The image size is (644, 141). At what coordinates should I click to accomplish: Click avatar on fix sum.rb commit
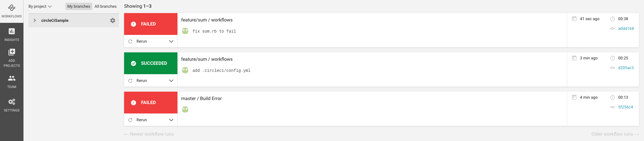(x=185, y=31)
